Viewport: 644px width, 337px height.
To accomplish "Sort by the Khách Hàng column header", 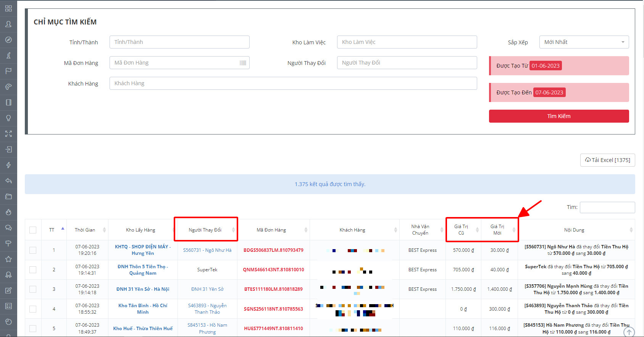I will 355,230.
